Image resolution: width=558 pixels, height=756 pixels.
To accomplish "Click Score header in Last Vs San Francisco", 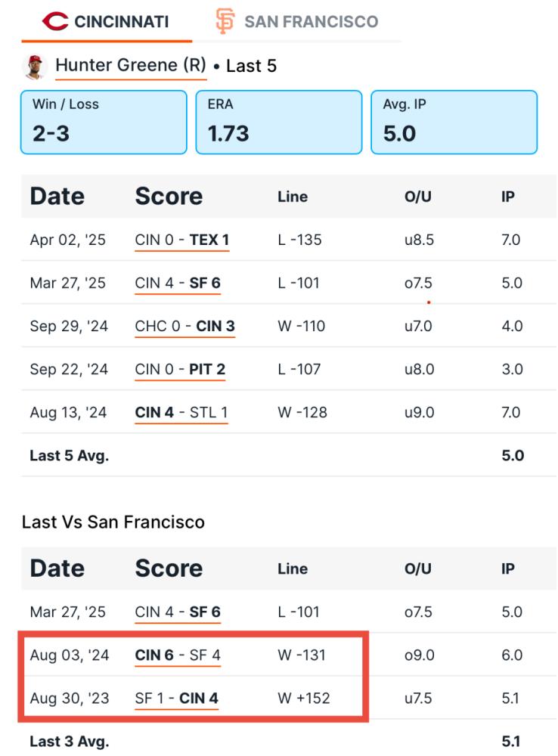I will (x=169, y=569).
